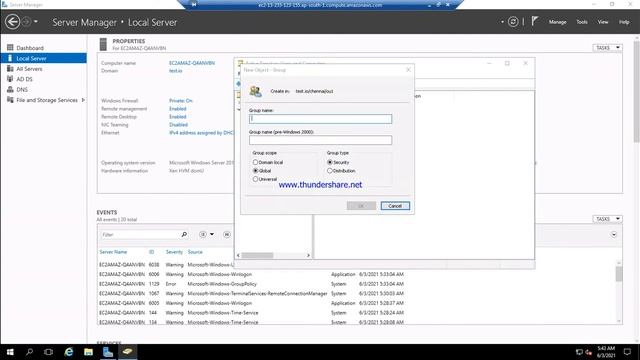Click the events Filter search box
640x360 pixels.
point(139,235)
